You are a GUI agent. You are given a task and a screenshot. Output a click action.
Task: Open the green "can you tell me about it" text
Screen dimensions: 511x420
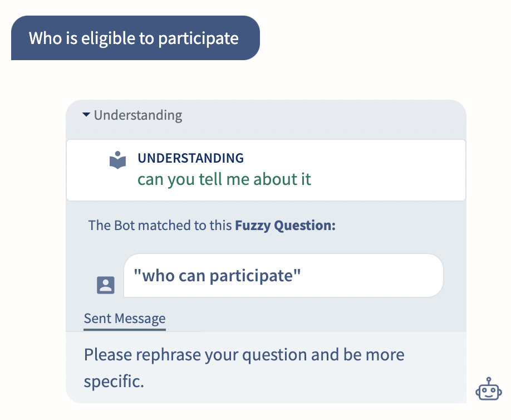tap(224, 179)
